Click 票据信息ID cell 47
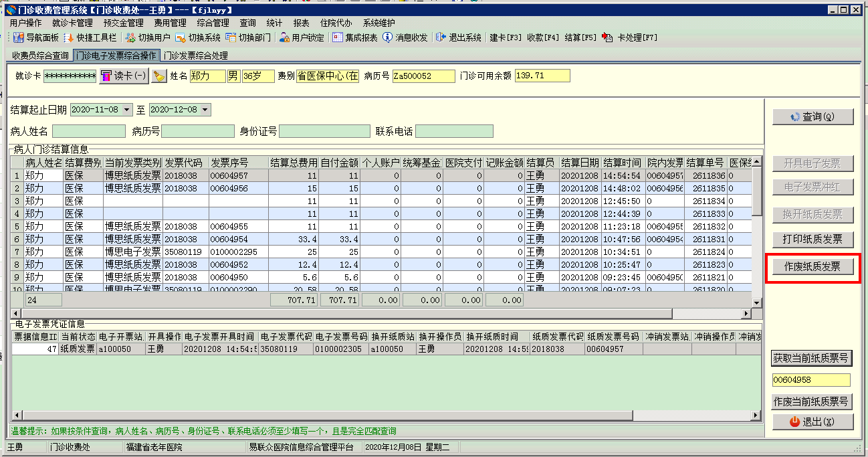The width and height of the screenshot is (868, 457). click(35, 349)
